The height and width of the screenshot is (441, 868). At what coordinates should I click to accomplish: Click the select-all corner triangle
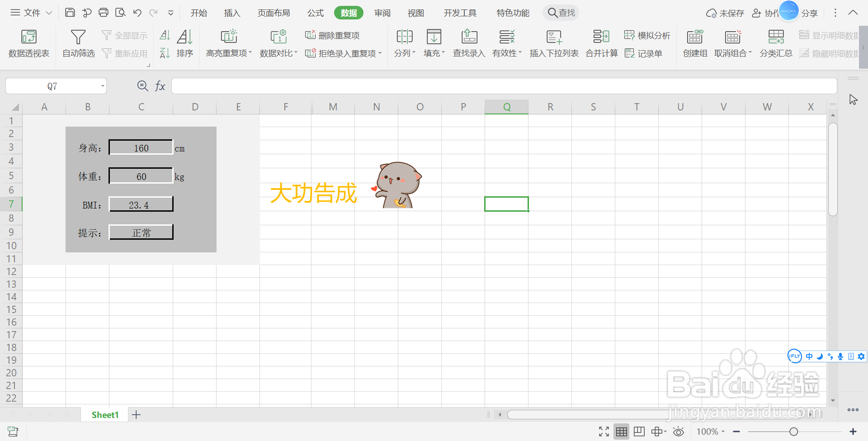(15, 107)
